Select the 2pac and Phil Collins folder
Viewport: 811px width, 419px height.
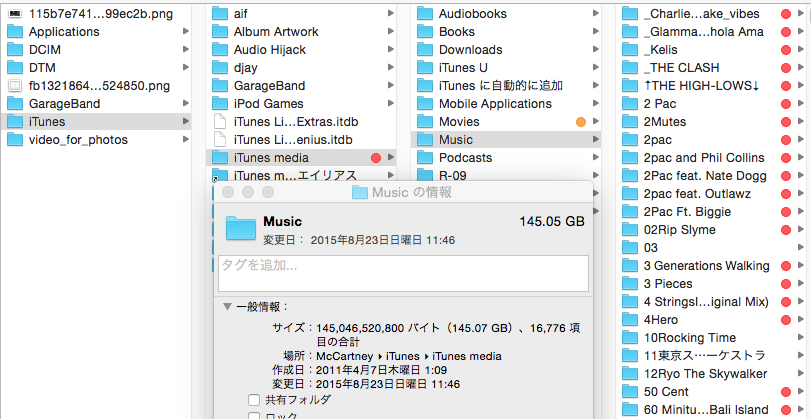tap(713, 158)
